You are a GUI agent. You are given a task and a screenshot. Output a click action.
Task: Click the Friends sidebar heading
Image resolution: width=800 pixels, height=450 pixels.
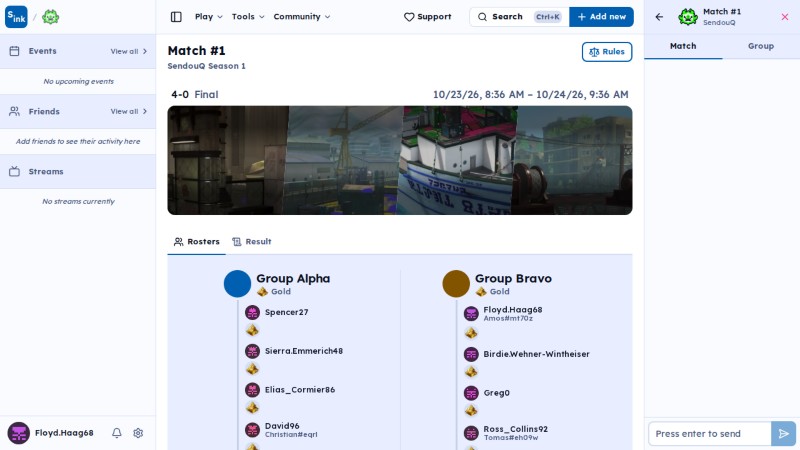coord(44,111)
